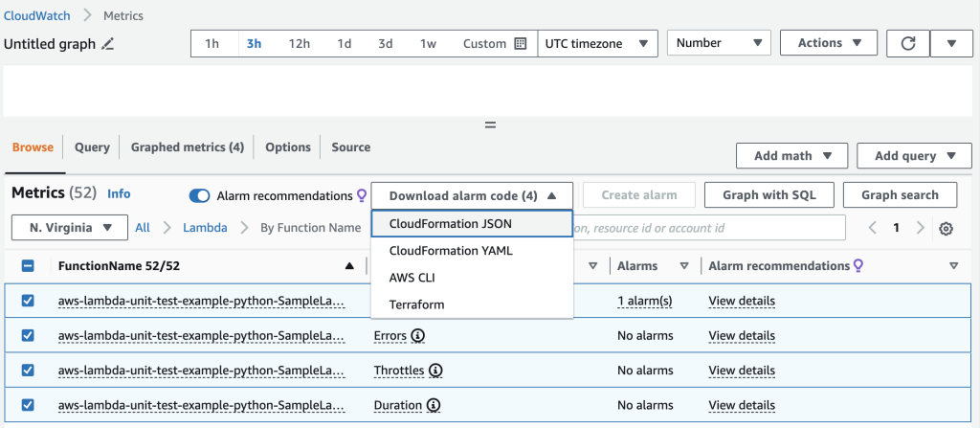View details for Errors alarm recommendation
The height and width of the screenshot is (428, 980).
(x=742, y=336)
